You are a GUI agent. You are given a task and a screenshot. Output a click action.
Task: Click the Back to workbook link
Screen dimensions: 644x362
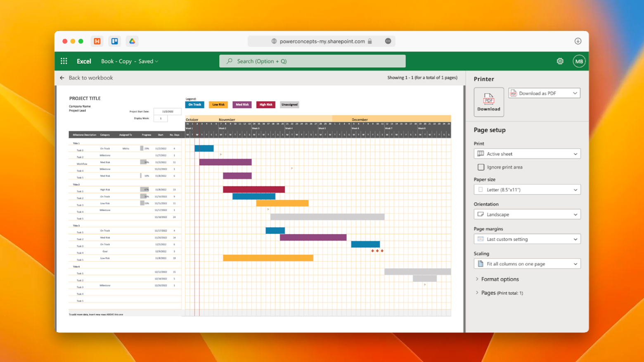(x=91, y=78)
